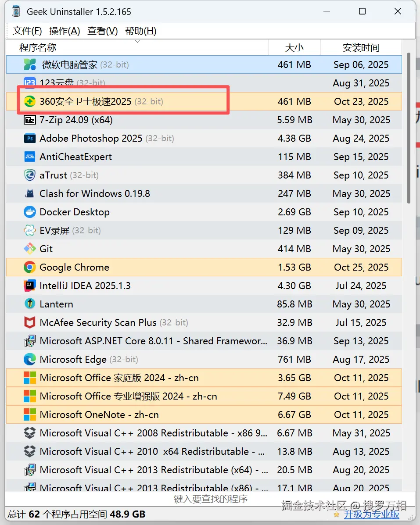Select the McAfee Security Scan Plus icon
The height and width of the screenshot is (525, 420).
(x=29, y=322)
